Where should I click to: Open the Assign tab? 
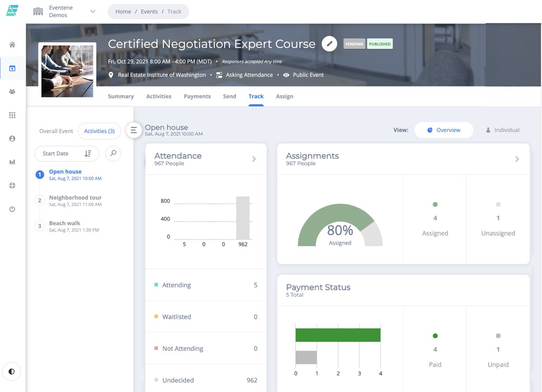(x=285, y=96)
